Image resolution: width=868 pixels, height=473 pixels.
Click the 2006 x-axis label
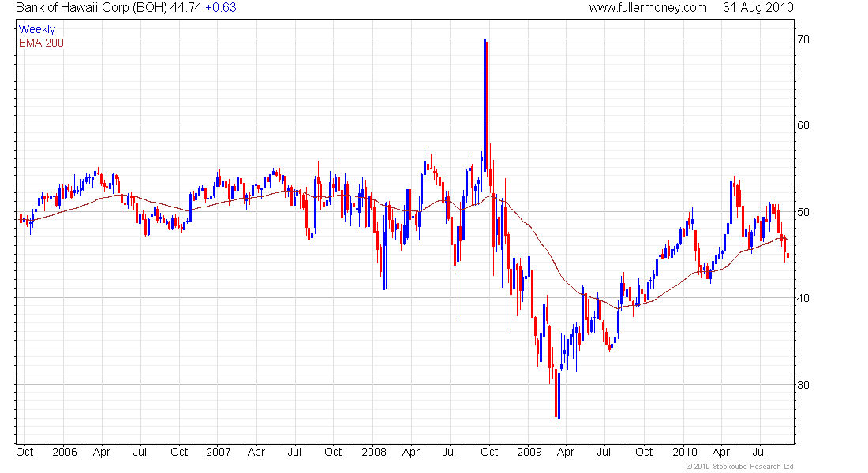tap(65, 452)
